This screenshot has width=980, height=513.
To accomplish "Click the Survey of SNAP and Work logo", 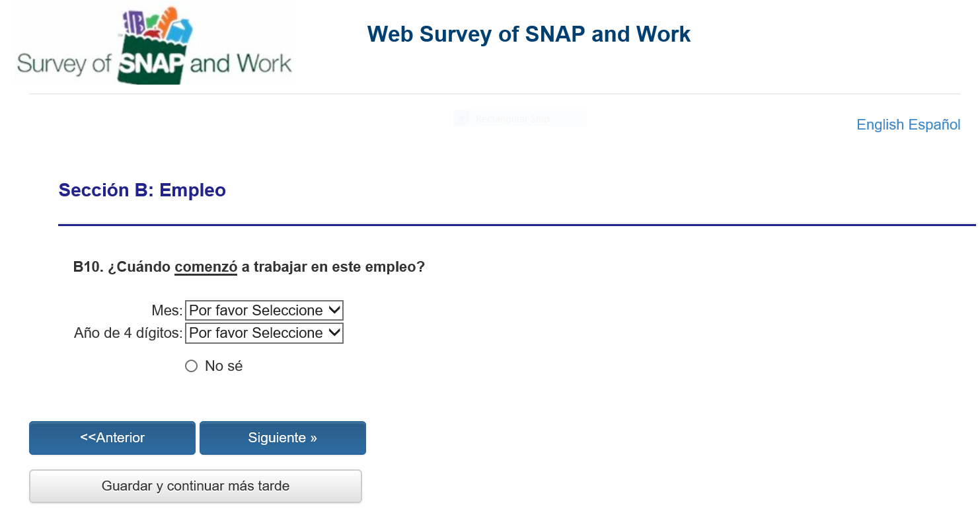I will tap(154, 46).
